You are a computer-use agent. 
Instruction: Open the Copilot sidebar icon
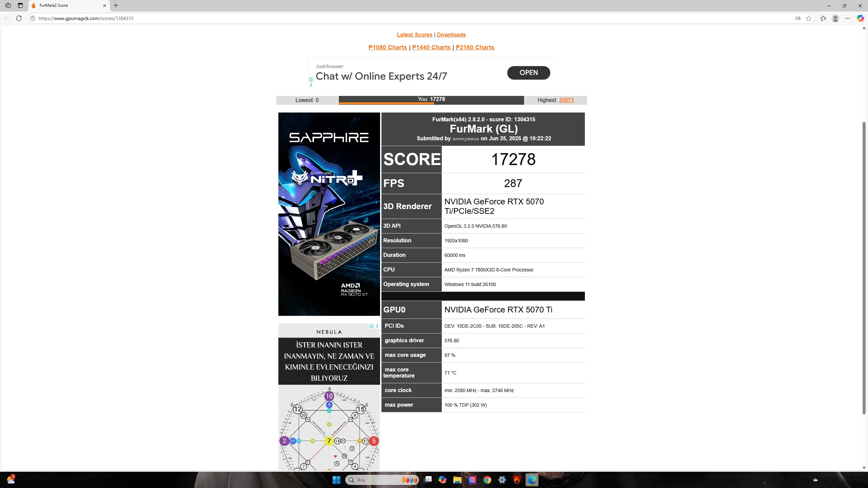click(x=860, y=18)
